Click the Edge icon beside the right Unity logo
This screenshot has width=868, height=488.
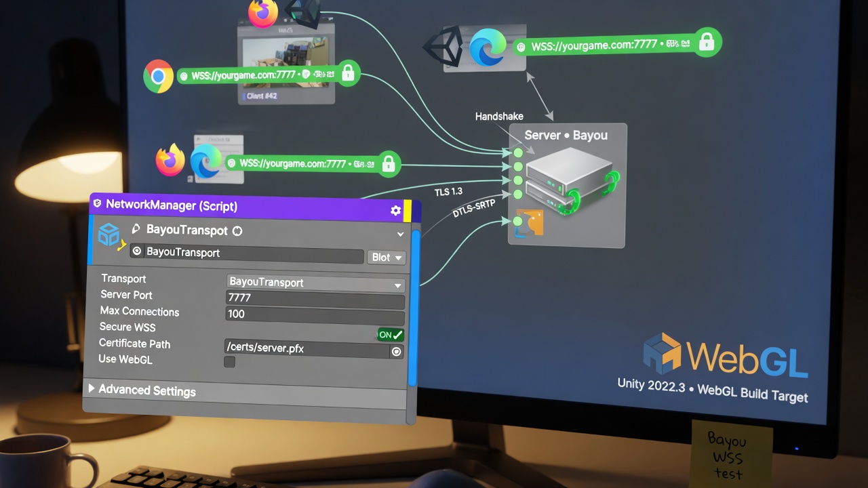[x=488, y=48]
